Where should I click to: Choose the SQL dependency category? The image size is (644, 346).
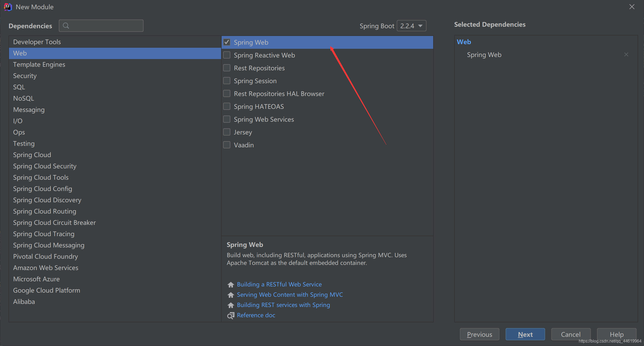click(19, 87)
